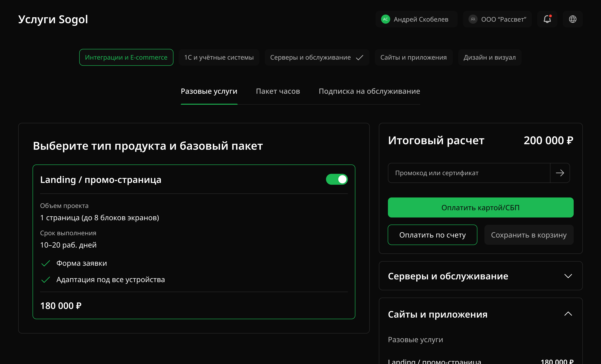Viewport: 601px width, 364px height.
Task: Click the globe language icon
Action: tap(572, 19)
